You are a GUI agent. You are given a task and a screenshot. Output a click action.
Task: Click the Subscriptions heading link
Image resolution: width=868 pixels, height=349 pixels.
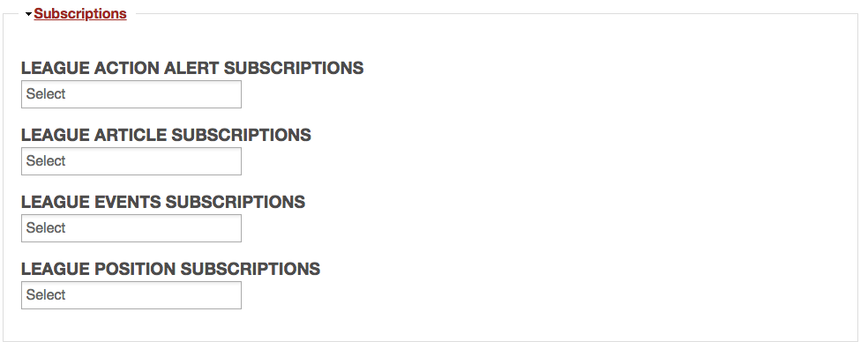pos(80,14)
